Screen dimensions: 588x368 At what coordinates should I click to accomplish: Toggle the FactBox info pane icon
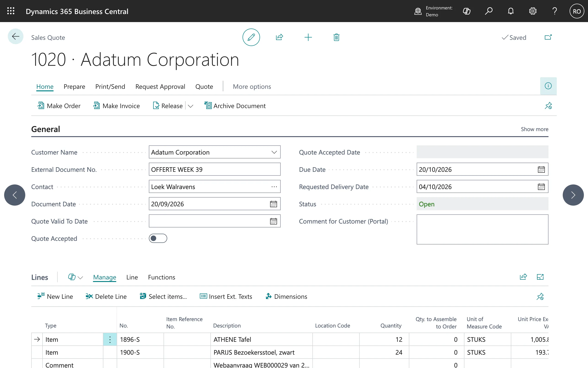pos(548,86)
